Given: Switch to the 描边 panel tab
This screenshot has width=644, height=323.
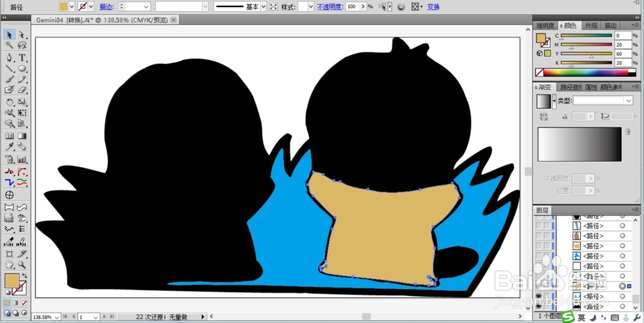Looking at the screenshot, I should tap(611, 26).
